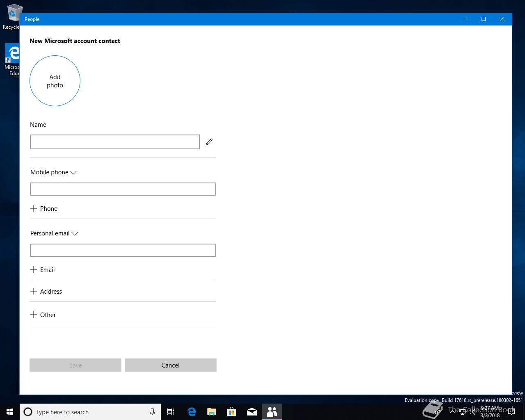525x420 pixels.
Task: Add another Phone entry
Action: click(44, 208)
